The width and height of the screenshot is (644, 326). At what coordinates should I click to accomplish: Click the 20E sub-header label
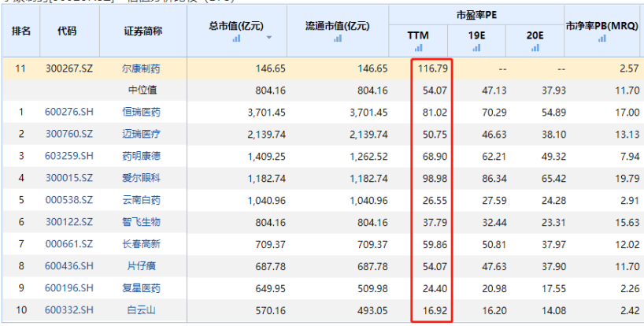pos(535,35)
